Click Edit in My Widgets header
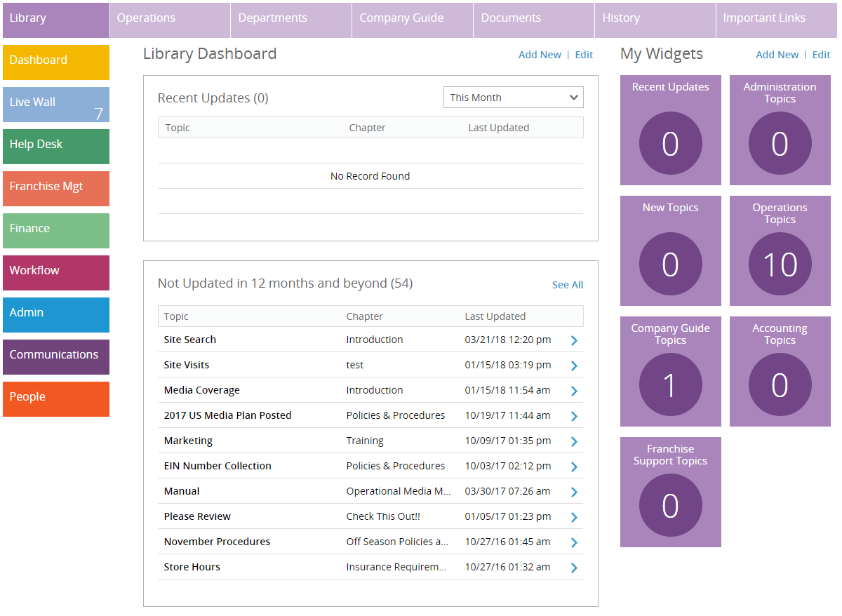The width and height of the screenshot is (842, 616). (x=821, y=55)
